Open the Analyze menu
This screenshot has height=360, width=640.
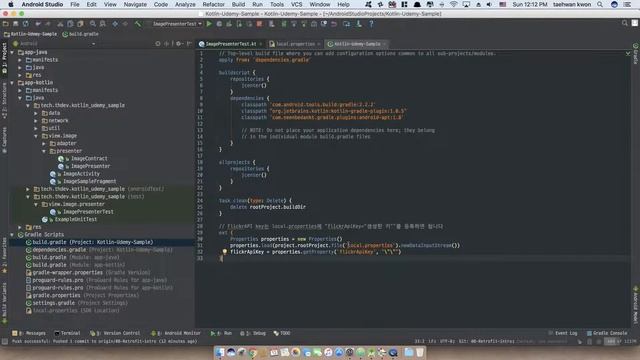point(185,4)
